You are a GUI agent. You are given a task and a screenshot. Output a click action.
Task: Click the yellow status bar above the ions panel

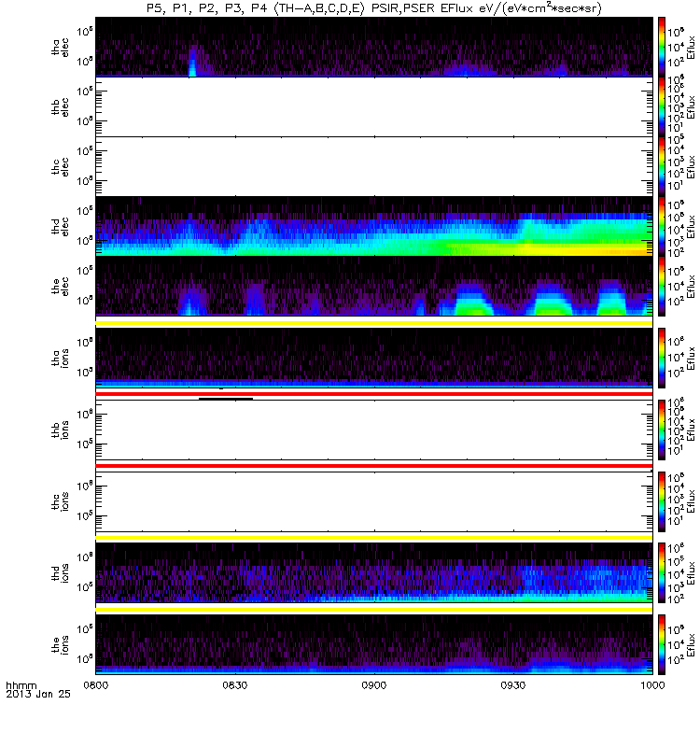[374, 610]
